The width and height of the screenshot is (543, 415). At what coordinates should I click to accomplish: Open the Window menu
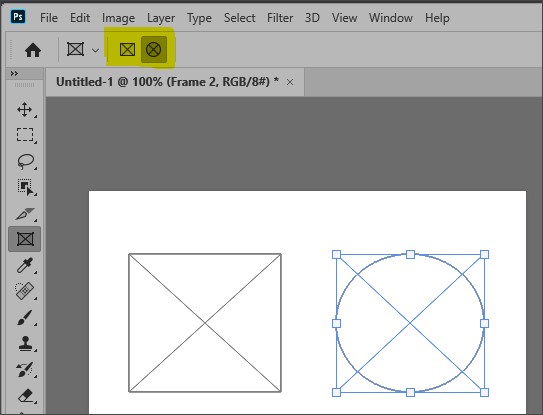[x=391, y=18]
